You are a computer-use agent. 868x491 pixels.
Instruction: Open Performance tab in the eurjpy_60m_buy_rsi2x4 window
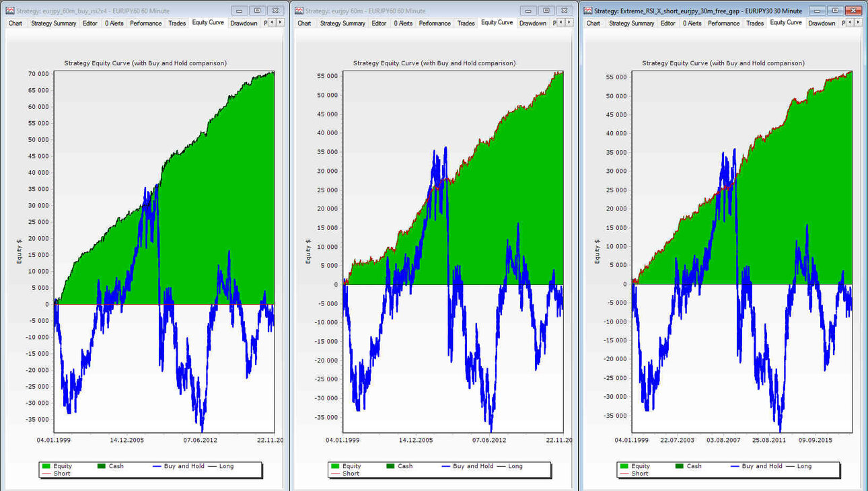point(146,23)
